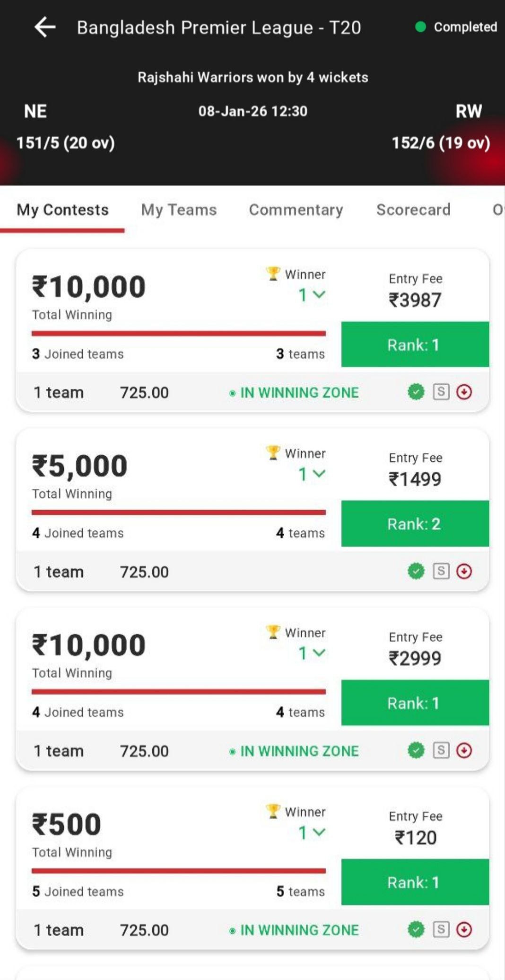The width and height of the screenshot is (505, 980).
Task: Switch to the My Teams tab
Action: tap(179, 210)
